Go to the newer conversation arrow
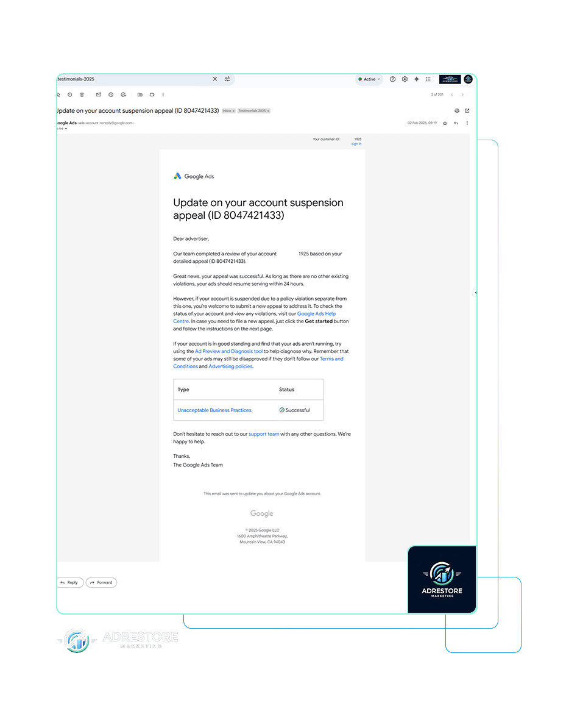The width and height of the screenshot is (580, 728). pos(451,95)
